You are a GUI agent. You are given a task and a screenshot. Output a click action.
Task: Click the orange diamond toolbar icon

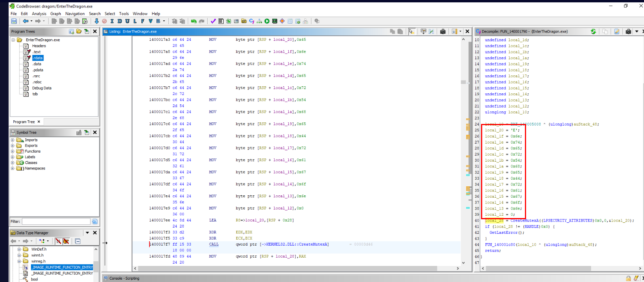tap(282, 21)
